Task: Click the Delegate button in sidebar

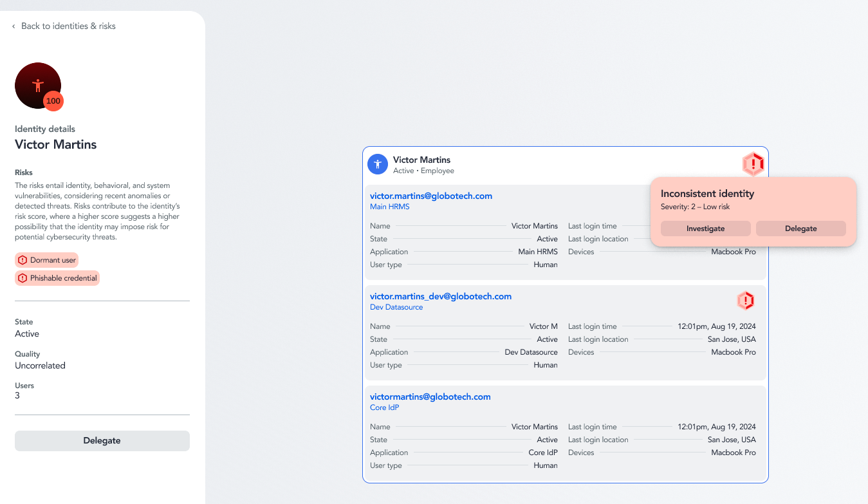Action: [x=102, y=441]
